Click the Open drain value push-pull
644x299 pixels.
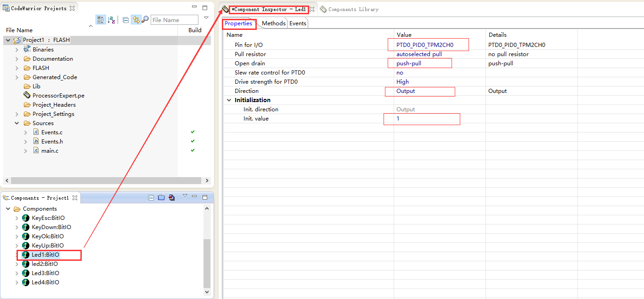click(409, 63)
